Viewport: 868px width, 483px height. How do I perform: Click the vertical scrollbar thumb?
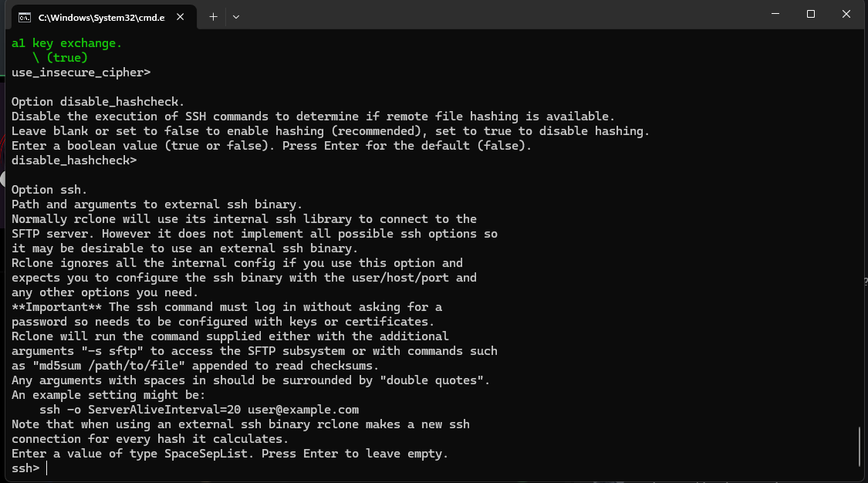click(x=860, y=445)
